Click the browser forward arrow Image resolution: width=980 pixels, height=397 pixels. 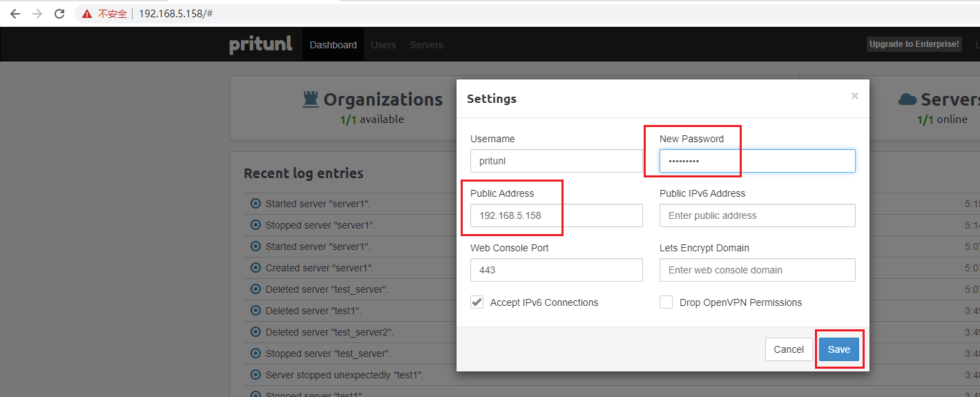pos(37,14)
